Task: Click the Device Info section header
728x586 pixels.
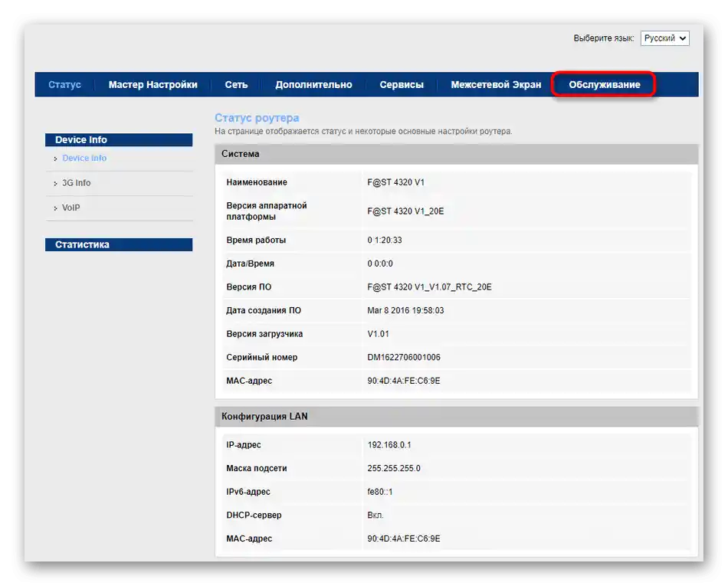Action: (119, 139)
